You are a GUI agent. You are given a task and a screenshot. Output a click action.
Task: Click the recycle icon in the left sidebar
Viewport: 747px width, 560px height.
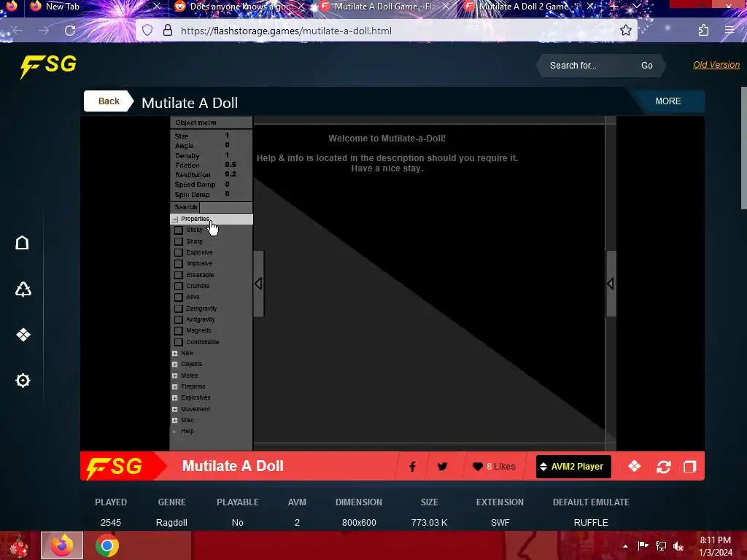coord(23,289)
